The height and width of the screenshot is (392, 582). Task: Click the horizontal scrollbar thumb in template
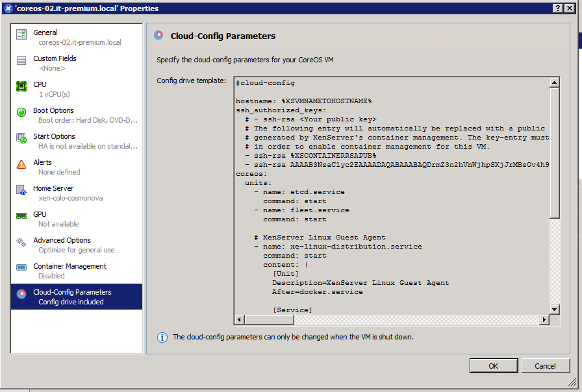[269, 319]
